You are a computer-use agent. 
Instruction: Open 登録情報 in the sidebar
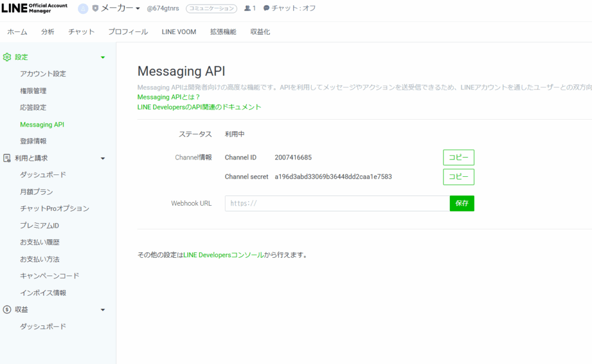coord(33,141)
